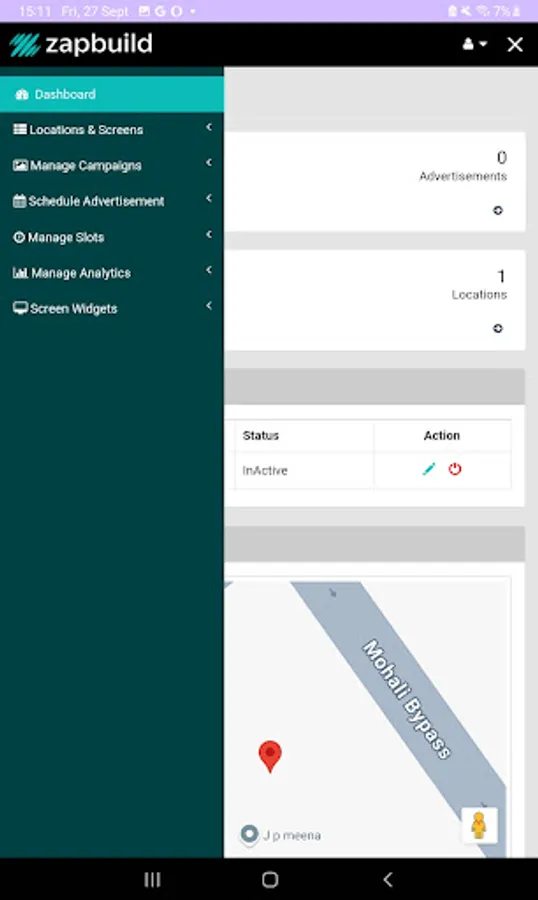Open Manage Slots menu

click(x=112, y=237)
